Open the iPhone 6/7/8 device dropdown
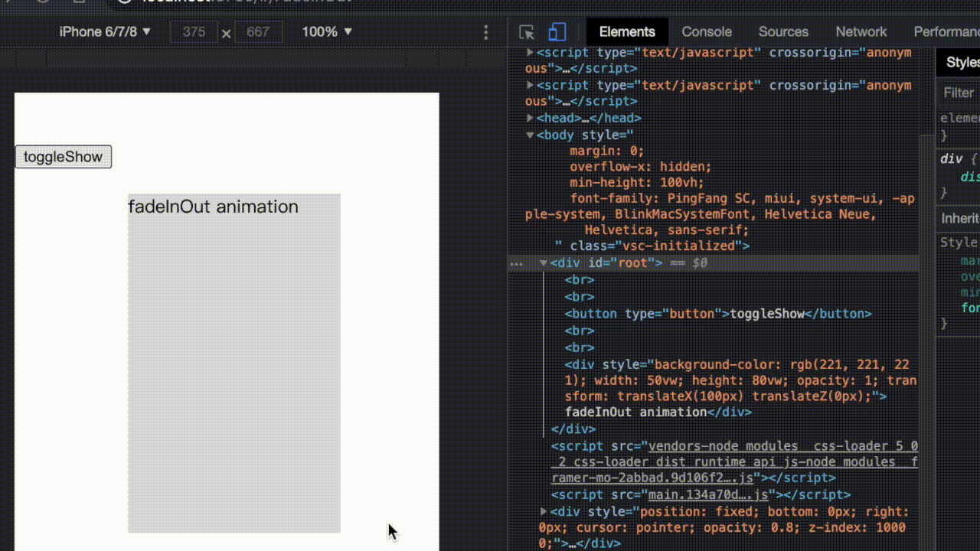 coord(106,31)
